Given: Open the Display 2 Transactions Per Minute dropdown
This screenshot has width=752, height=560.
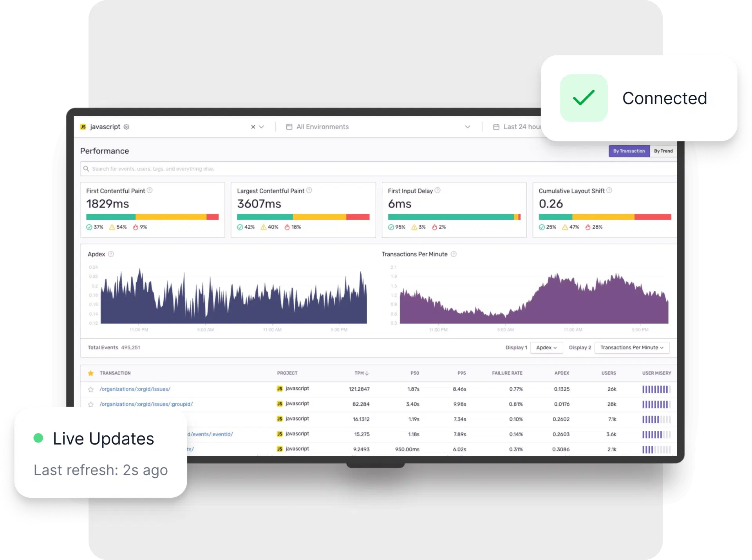Looking at the screenshot, I should (x=631, y=348).
